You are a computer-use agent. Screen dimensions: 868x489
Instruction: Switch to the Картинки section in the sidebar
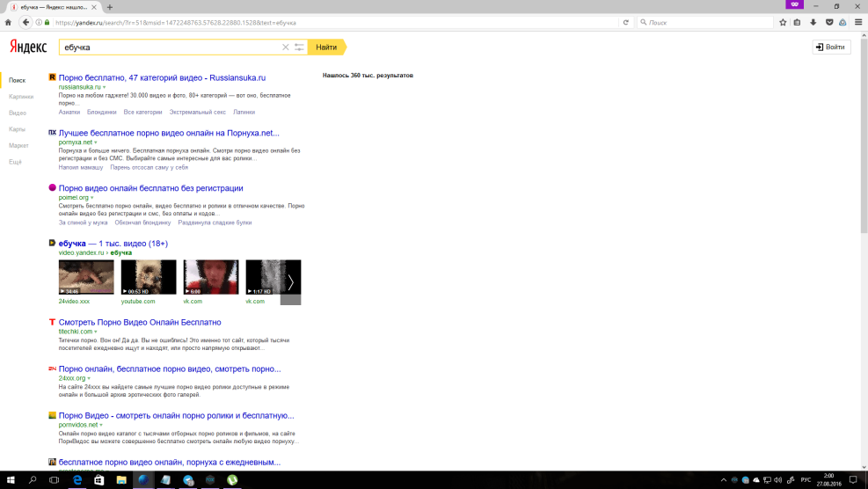21,97
